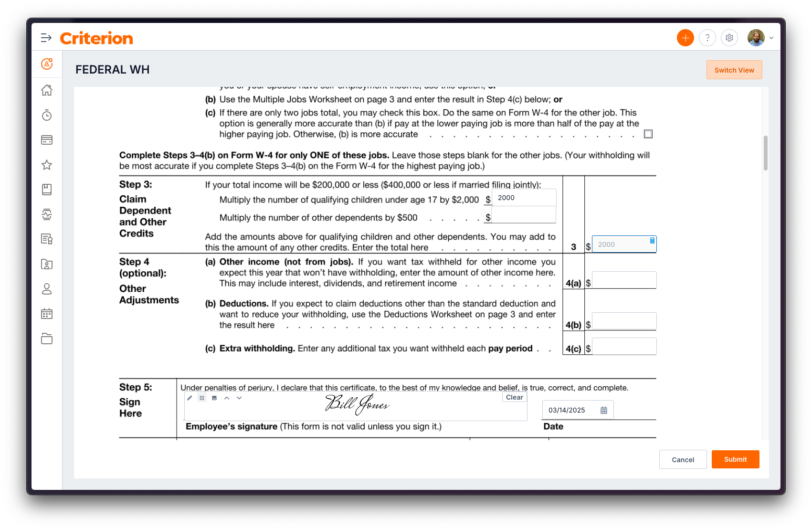
Task: Click the Cancel button
Action: (683, 459)
